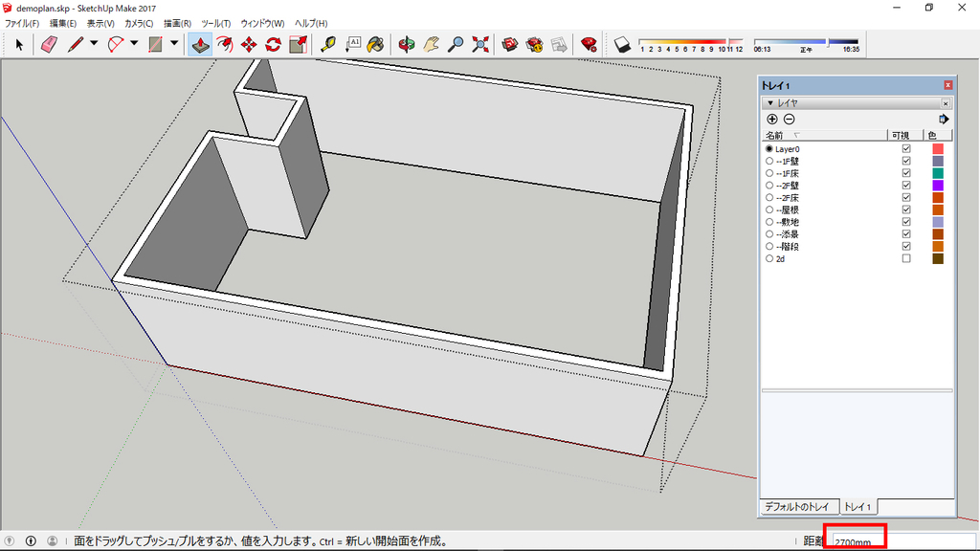
Task: Open the 表示(V) menu
Action: [x=100, y=23]
